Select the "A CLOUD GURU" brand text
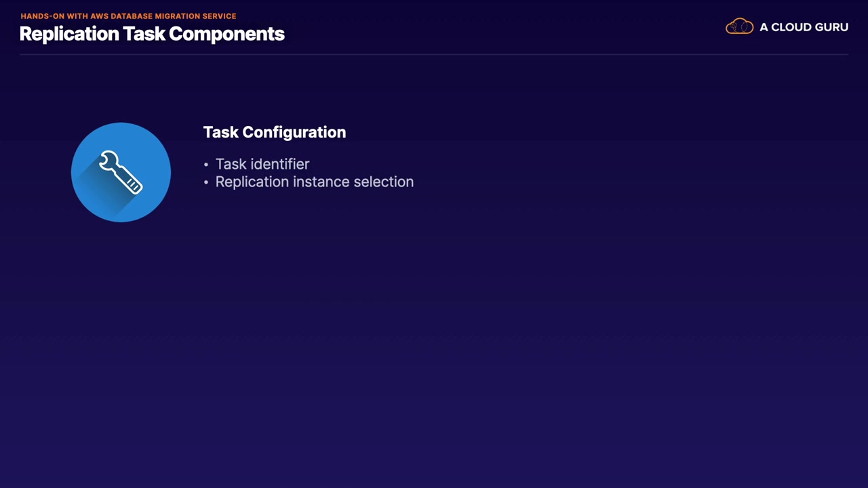Viewport: 868px width, 488px height. click(804, 27)
